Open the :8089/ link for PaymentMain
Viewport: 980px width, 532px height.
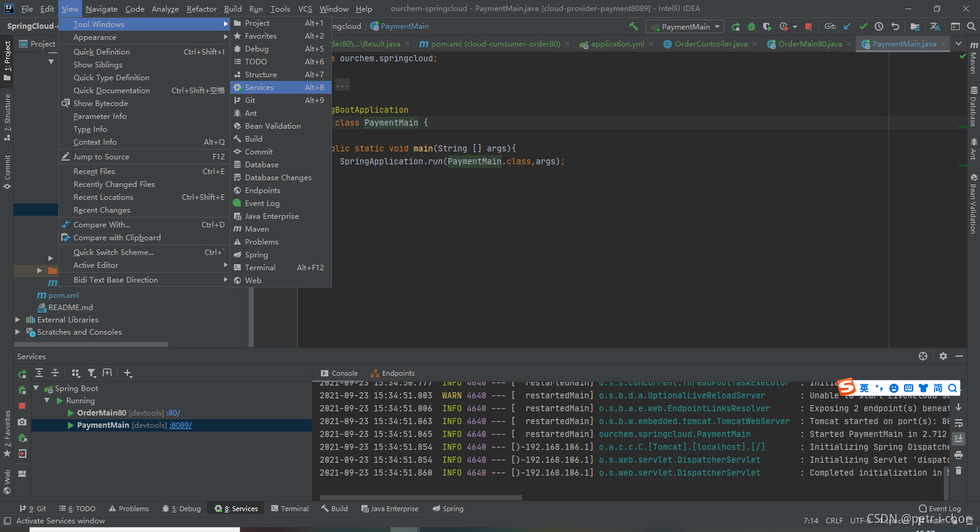tap(181, 425)
